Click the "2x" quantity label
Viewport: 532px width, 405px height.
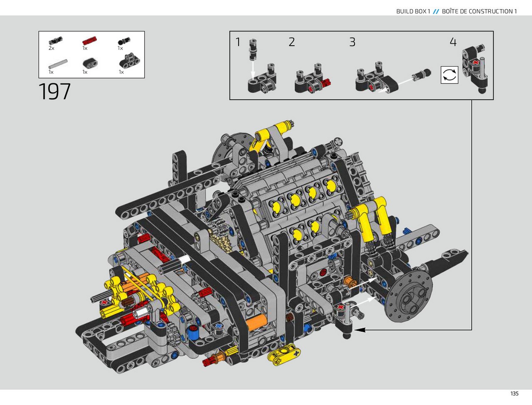[x=52, y=48]
